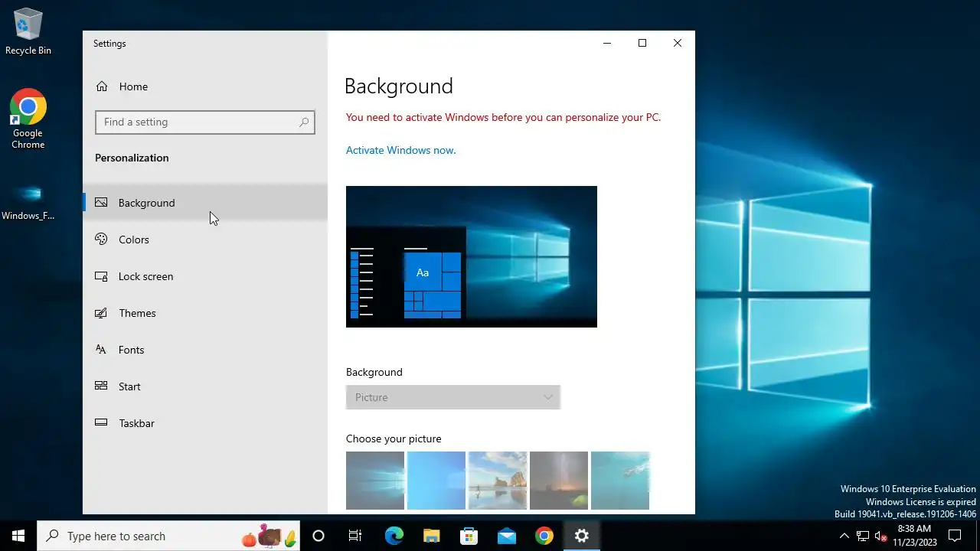This screenshot has height=551, width=980.
Task: Click the taskbar Type here to search box
Action: click(168, 536)
